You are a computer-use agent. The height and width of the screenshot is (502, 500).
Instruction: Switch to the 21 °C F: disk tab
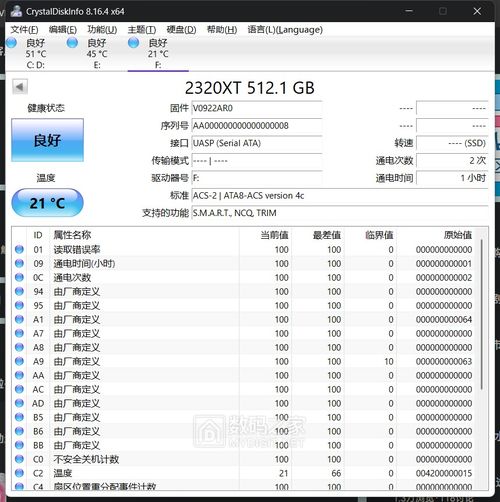(x=158, y=53)
